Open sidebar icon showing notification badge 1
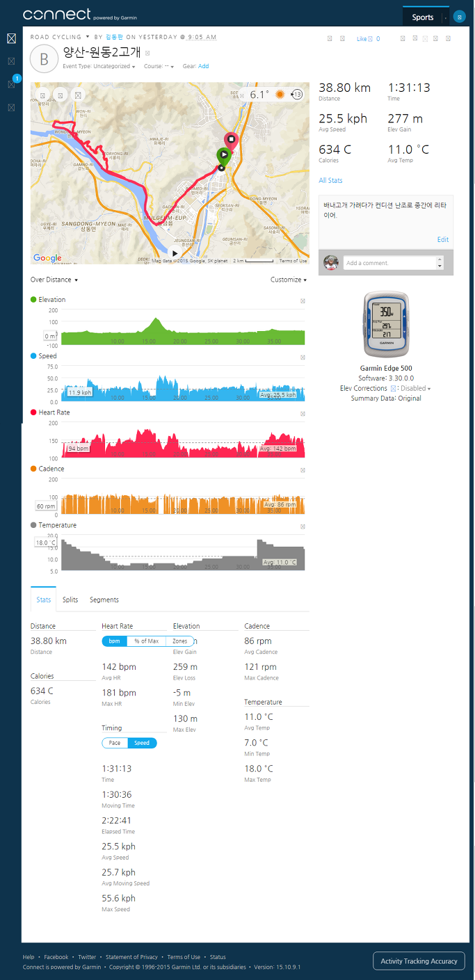Viewport: 475px width, 980px height. tap(12, 83)
